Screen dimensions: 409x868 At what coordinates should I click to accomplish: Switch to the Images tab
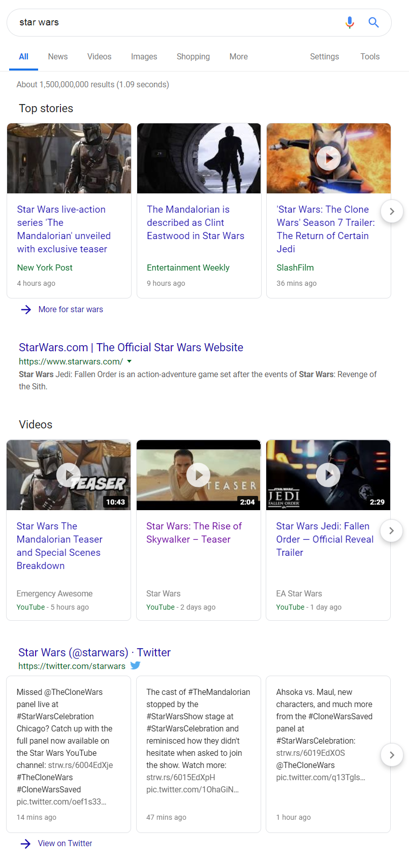[144, 57]
